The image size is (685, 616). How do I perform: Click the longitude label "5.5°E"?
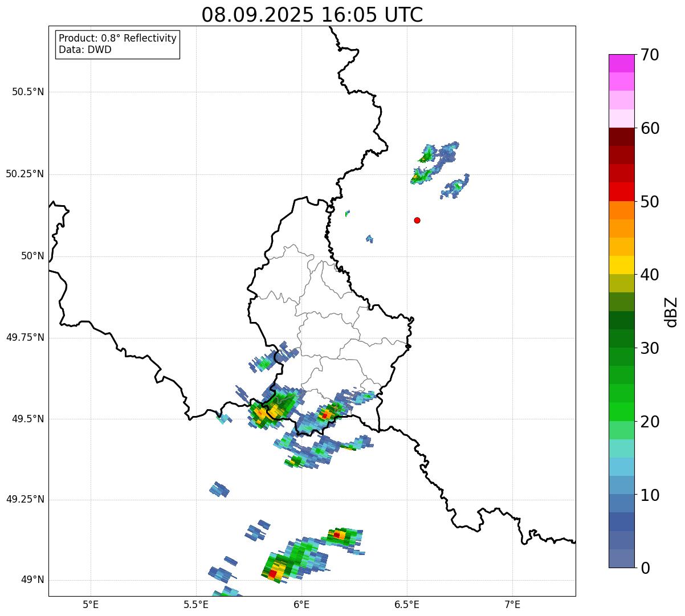pyautogui.click(x=196, y=605)
